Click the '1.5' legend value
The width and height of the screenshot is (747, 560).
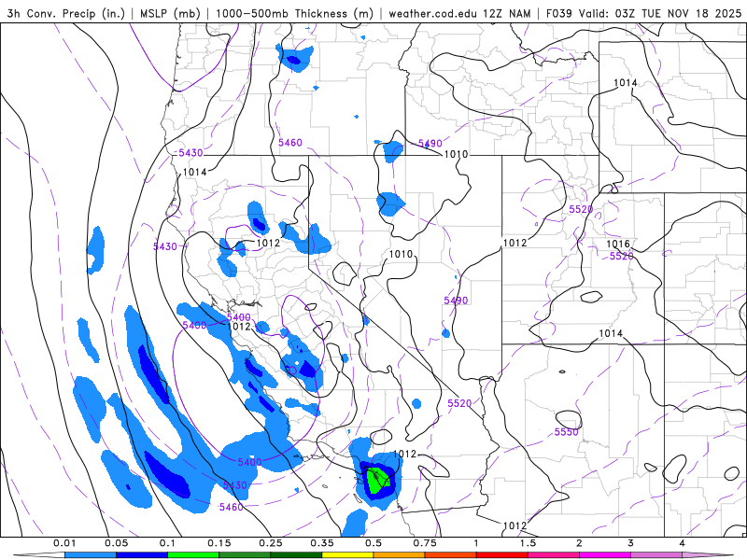pos(528,543)
